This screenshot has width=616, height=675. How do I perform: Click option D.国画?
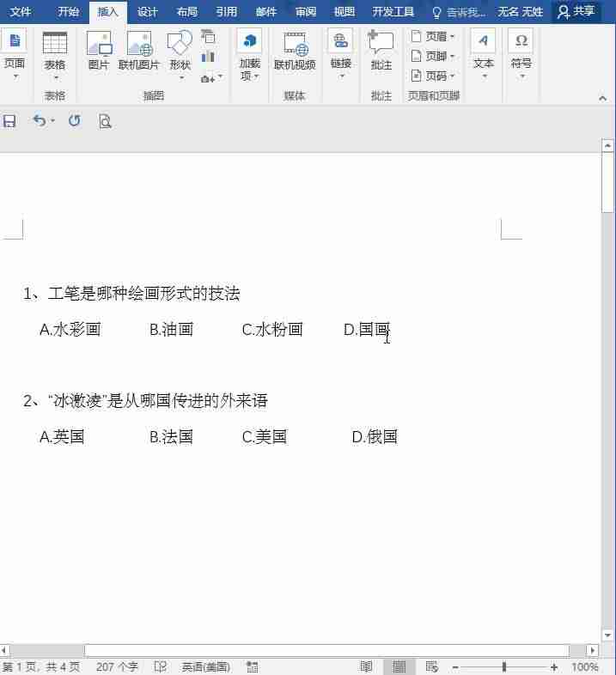pyautogui.click(x=367, y=329)
